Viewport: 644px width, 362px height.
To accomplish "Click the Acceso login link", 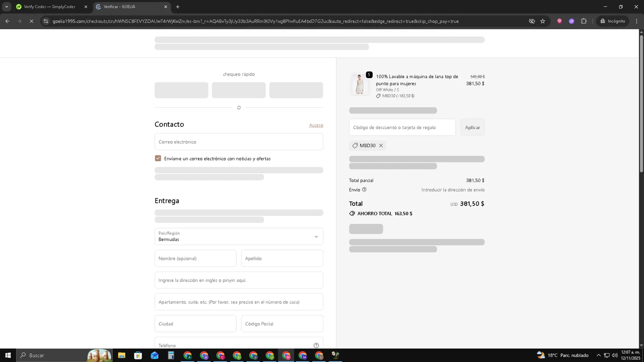I will [x=316, y=125].
